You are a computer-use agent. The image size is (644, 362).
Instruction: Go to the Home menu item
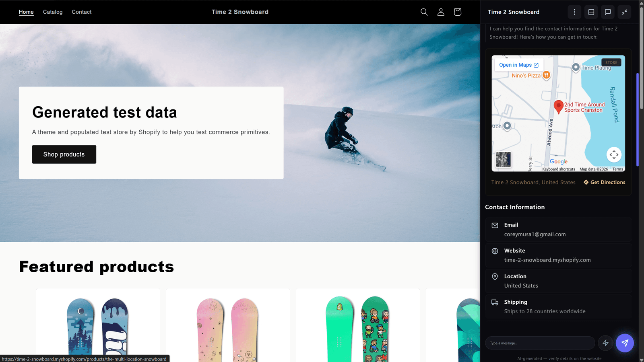click(26, 12)
